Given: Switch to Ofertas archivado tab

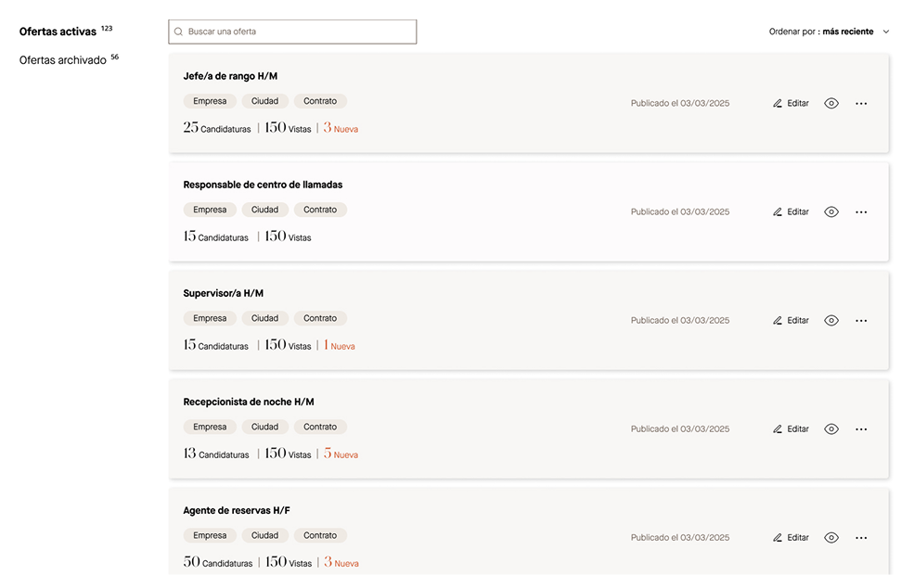Looking at the screenshot, I should (x=63, y=60).
